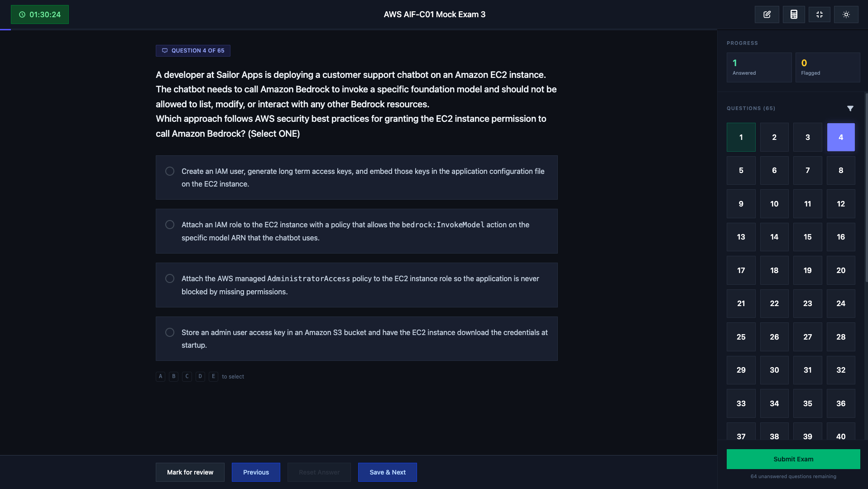The height and width of the screenshot is (489, 868).
Task: Click Mark for review button
Action: 190,472
